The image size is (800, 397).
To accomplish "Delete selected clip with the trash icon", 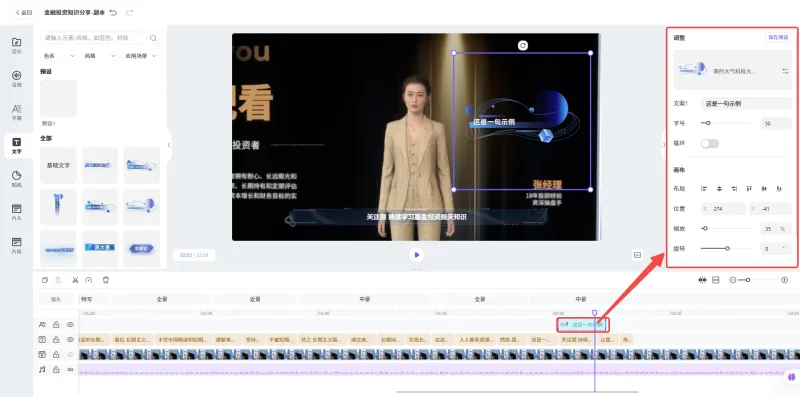I will click(106, 280).
